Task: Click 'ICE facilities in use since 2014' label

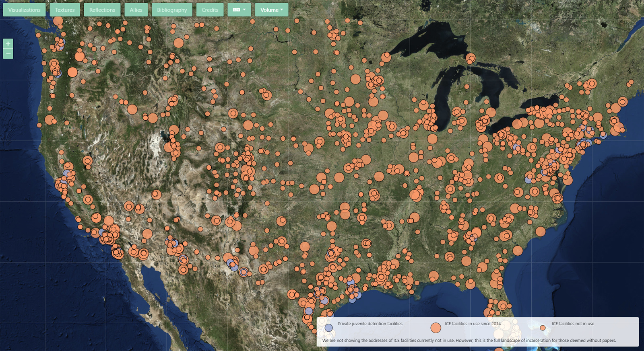Action: point(473,324)
